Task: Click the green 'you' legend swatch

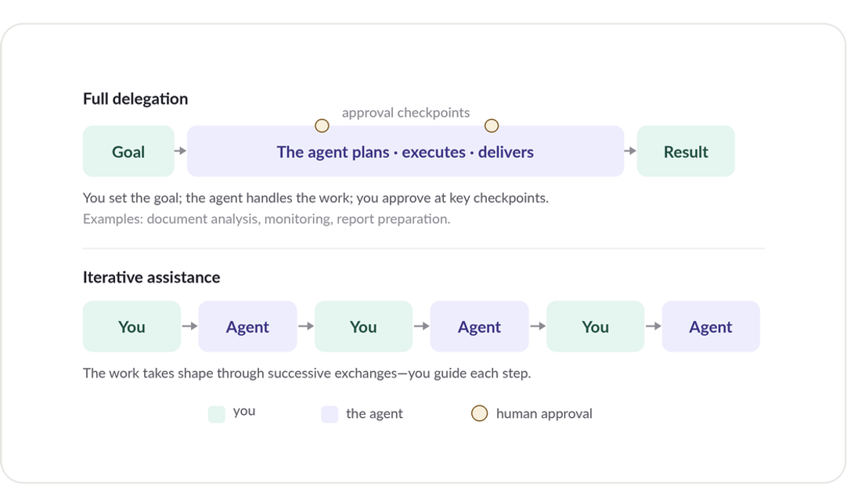Action: pyautogui.click(x=216, y=414)
